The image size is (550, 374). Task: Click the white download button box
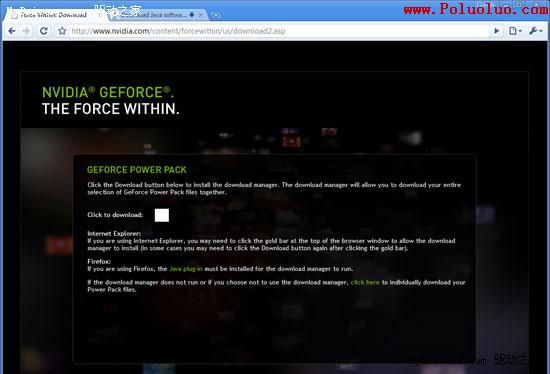(x=162, y=215)
